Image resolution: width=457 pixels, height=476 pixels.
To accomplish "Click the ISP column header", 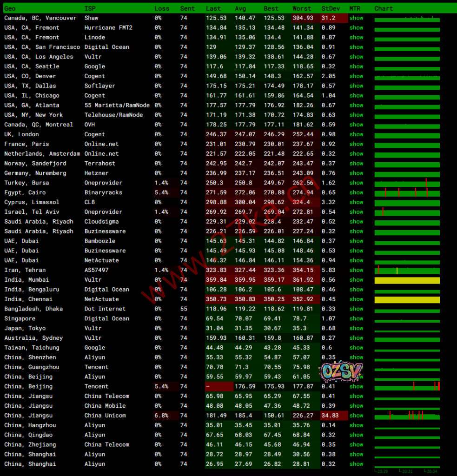I will [x=90, y=8].
